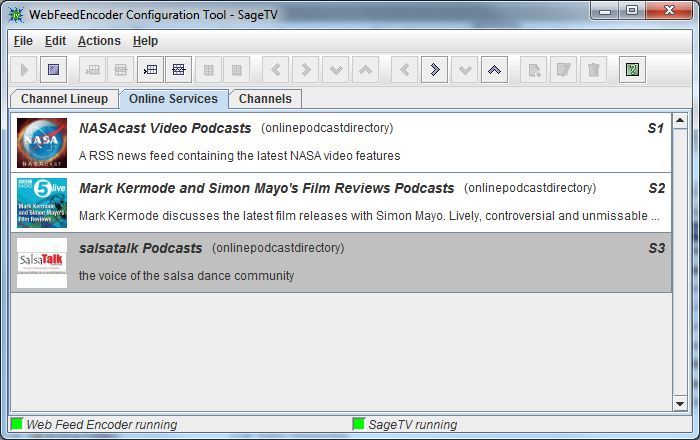Click the scrollbar up arrow

681,122
